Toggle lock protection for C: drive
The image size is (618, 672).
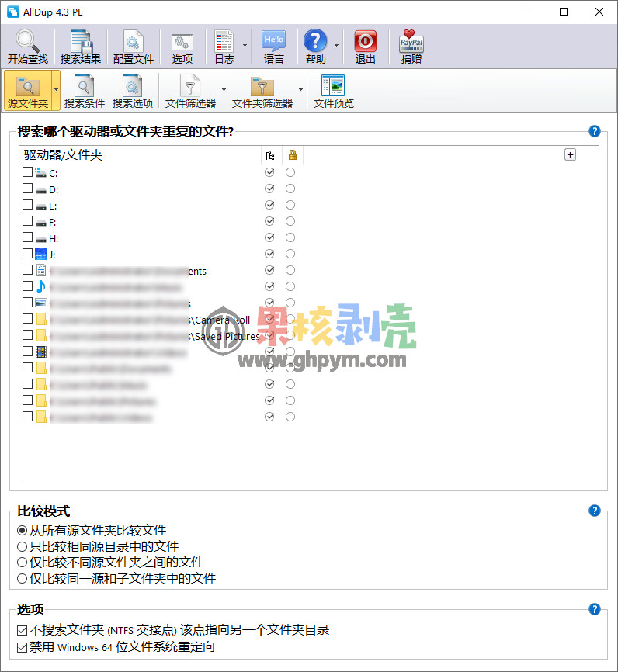pyautogui.click(x=290, y=172)
